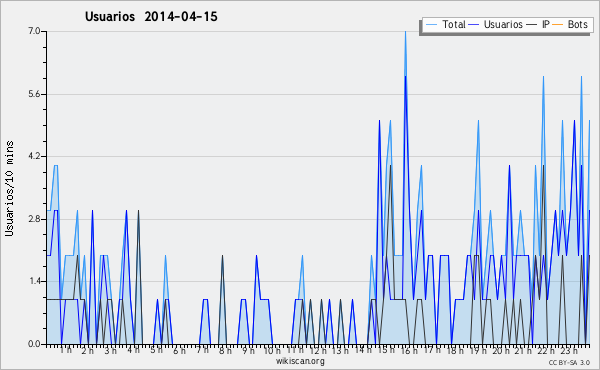Click the CC BY-SA 3.0 license text
Screen dimensions: 600x370
(569, 363)
